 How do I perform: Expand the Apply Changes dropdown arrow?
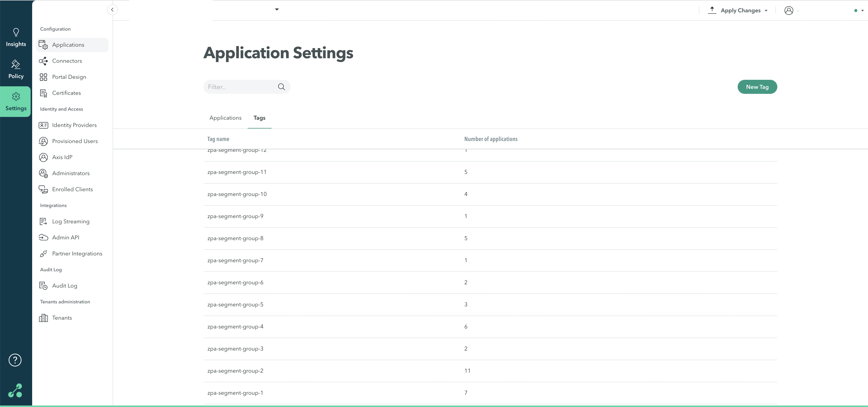[766, 11]
